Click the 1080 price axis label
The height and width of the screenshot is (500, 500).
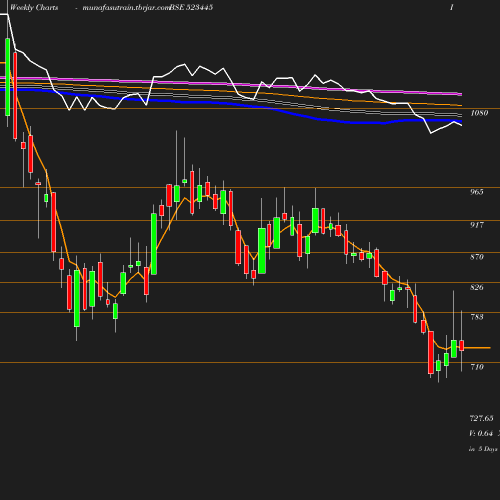pyautogui.click(x=479, y=113)
